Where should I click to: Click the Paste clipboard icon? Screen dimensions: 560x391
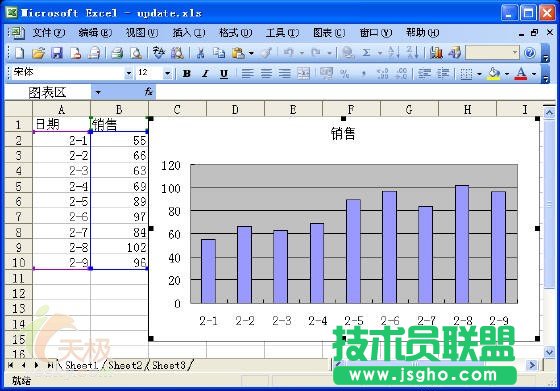(x=238, y=53)
